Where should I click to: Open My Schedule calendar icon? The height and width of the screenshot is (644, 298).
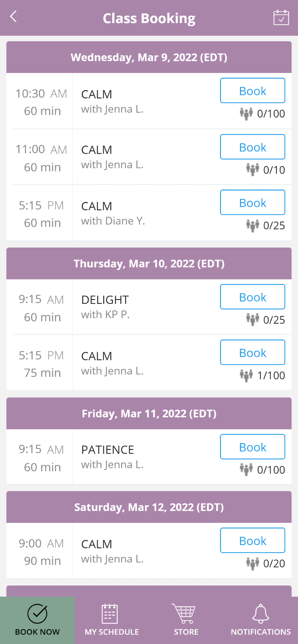110,614
